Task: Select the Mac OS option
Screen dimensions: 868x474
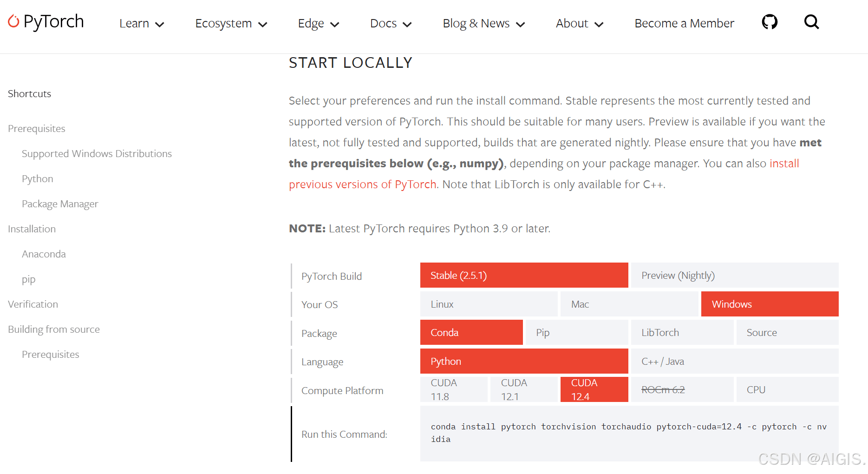Action: [629, 304]
